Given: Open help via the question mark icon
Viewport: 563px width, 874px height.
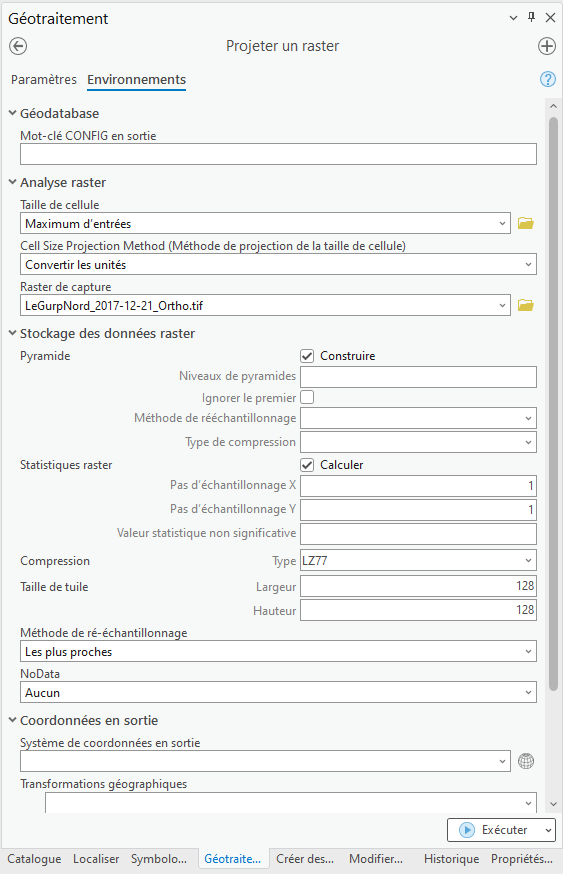Looking at the screenshot, I should [x=548, y=79].
